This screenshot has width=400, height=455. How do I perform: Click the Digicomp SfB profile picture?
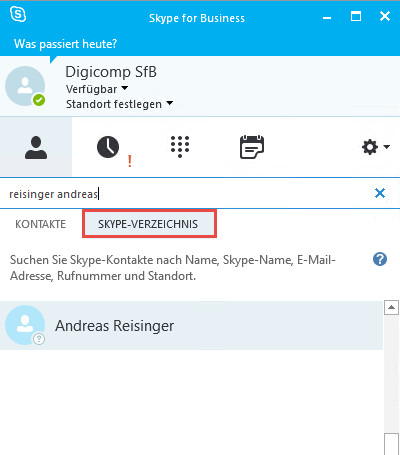click(25, 86)
